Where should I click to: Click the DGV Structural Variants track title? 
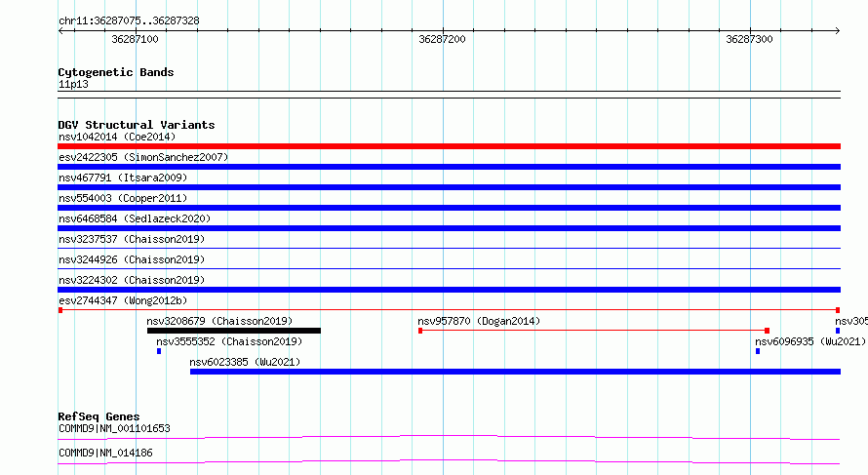(x=137, y=125)
